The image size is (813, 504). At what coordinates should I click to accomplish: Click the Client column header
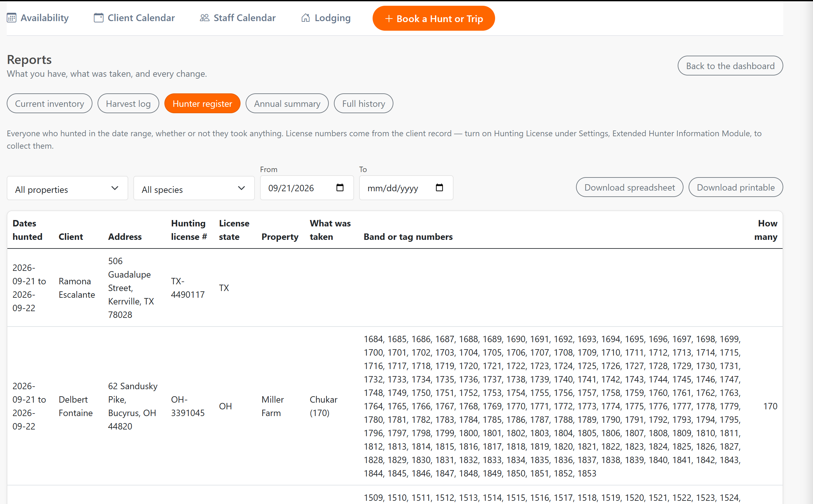point(71,237)
